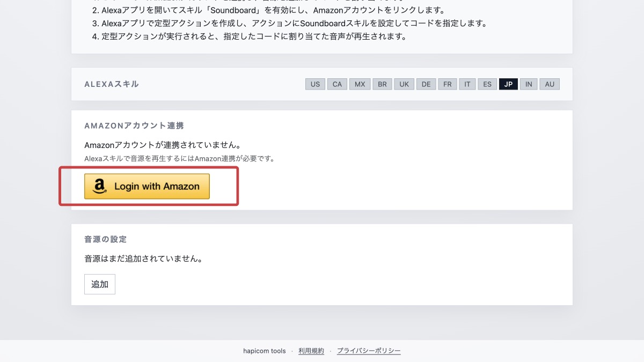Select the BR Alexa skill region

pos(382,84)
